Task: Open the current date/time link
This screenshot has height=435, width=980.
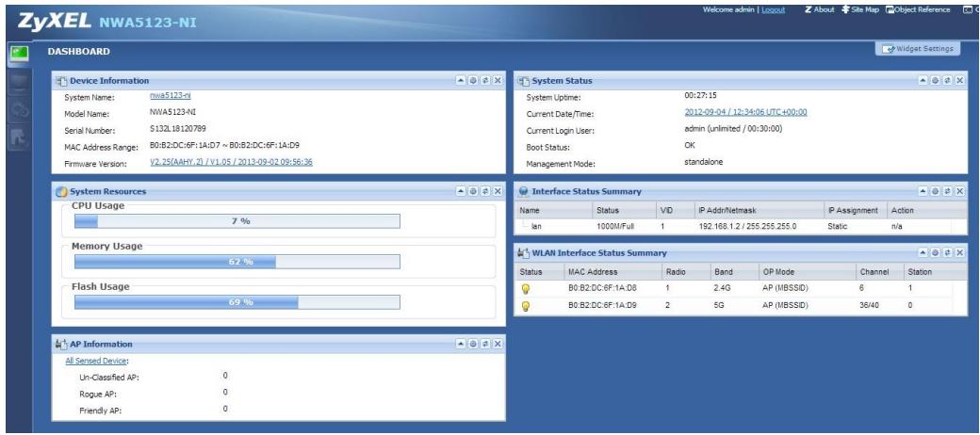Action: (x=745, y=112)
